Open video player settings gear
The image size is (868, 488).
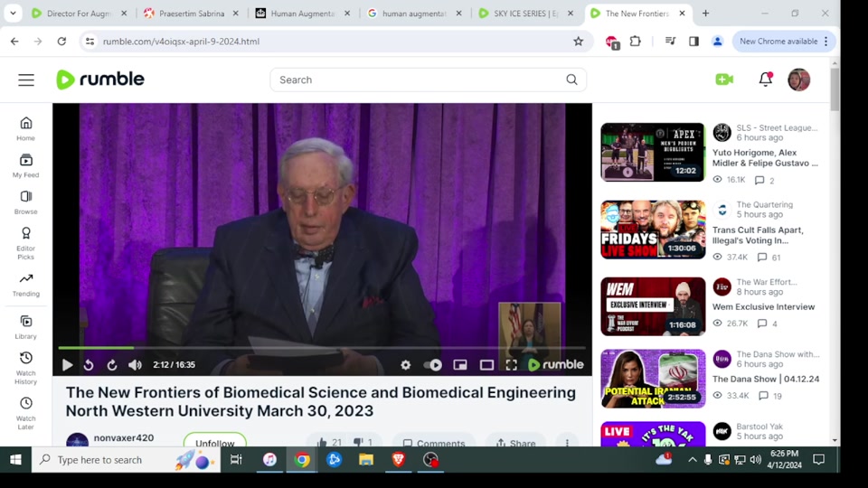[405, 365]
